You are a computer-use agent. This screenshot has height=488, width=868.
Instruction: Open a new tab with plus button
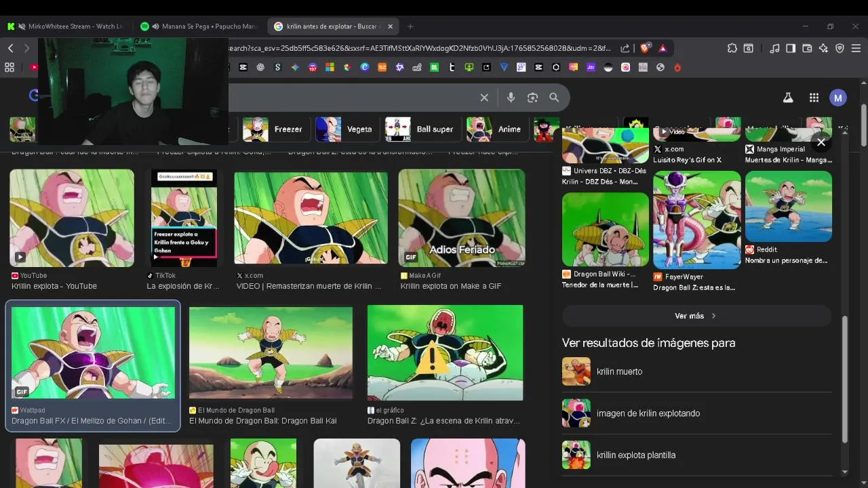(410, 26)
